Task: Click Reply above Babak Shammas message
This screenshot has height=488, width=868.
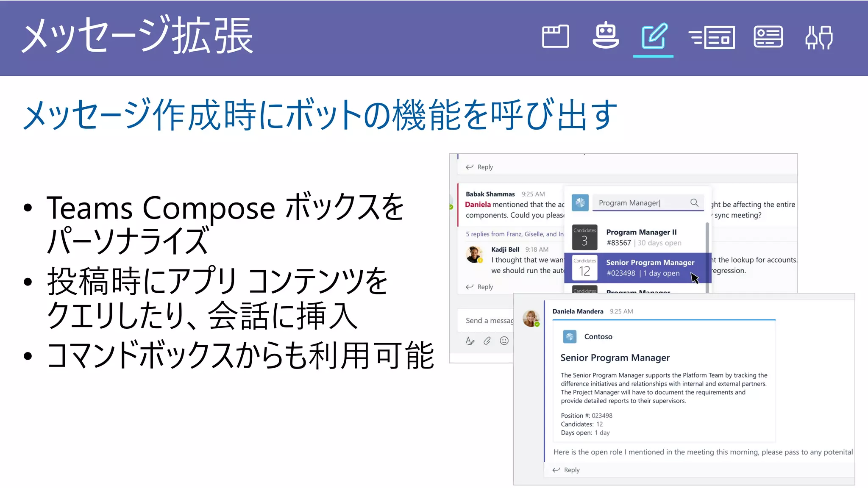Action: pyautogui.click(x=479, y=167)
